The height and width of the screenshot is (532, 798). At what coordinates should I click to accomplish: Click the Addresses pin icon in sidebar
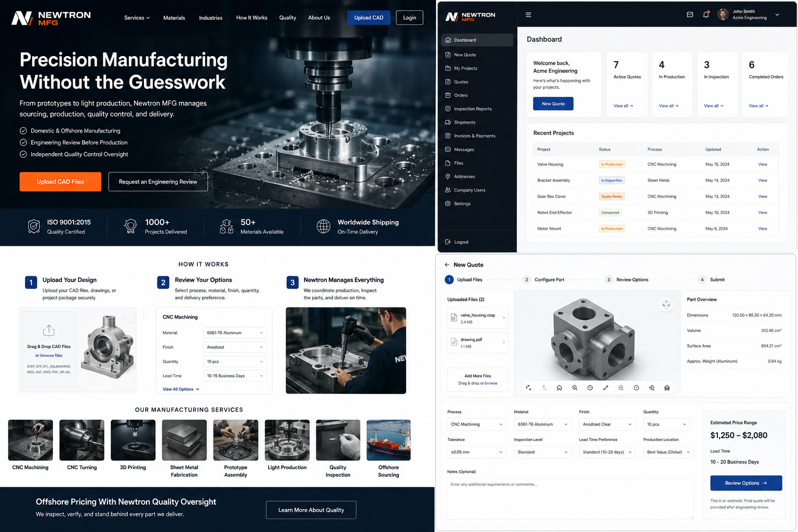(448, 177)
